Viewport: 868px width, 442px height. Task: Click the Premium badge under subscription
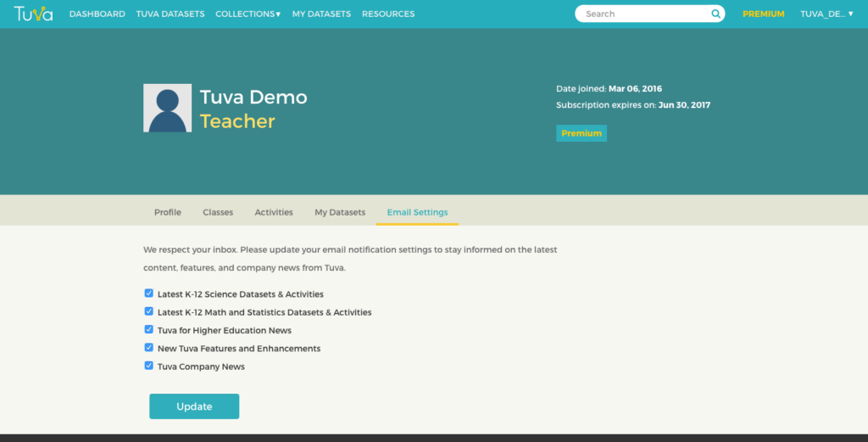581,133
